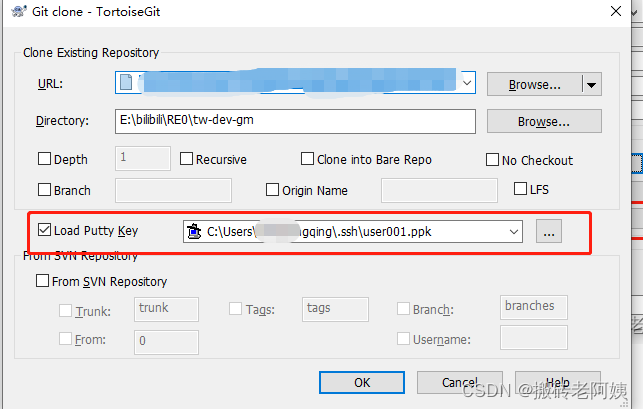The height and width of the screenshot is (409, 643).
Task: Click the Depth value field
Action: (x=143, y=158)
